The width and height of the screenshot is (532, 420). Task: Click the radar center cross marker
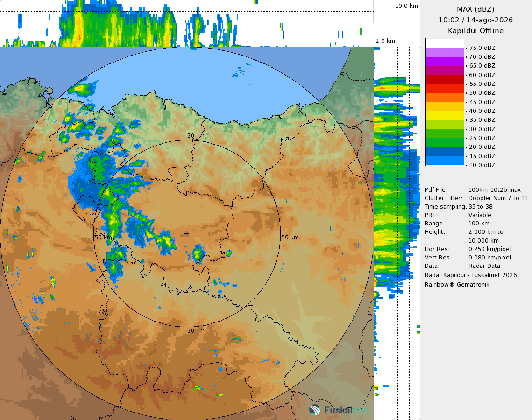point(187,233)
